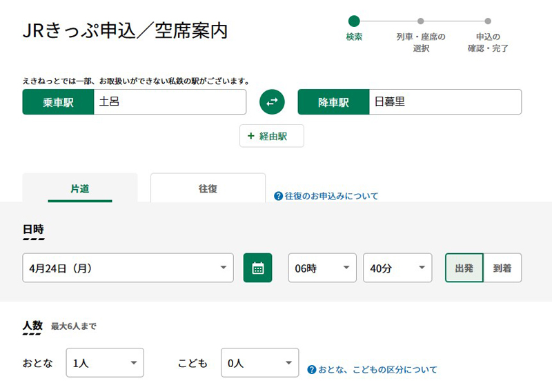Viewport: 552px width, 392px height.
Task: Click the 列車・座席の選択 step dot
Action: (421, 21)
